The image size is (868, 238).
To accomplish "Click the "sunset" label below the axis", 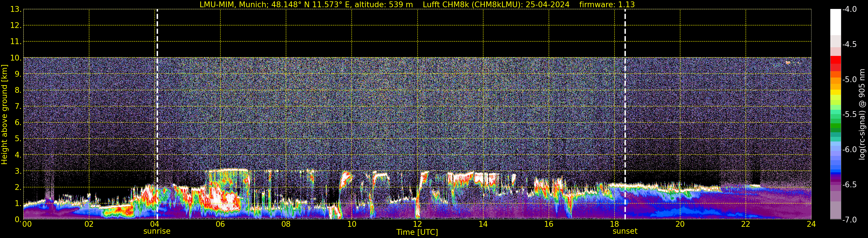I will click(x=625, y=231).
